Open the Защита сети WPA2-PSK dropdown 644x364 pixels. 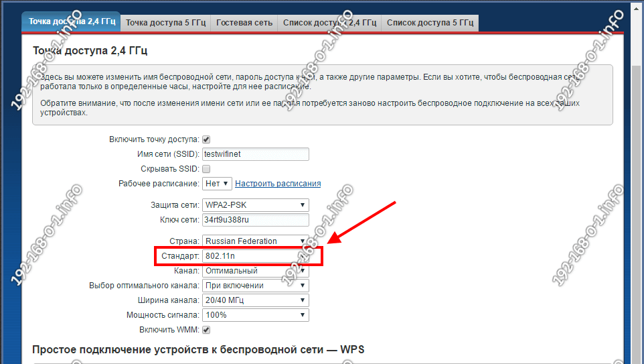click(x=256, y=205)
